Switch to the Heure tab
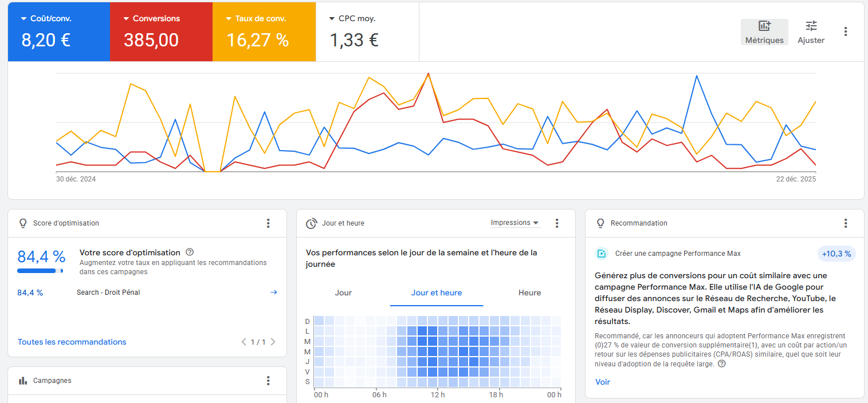Screen dimensions: 868x403 [529, 293]
